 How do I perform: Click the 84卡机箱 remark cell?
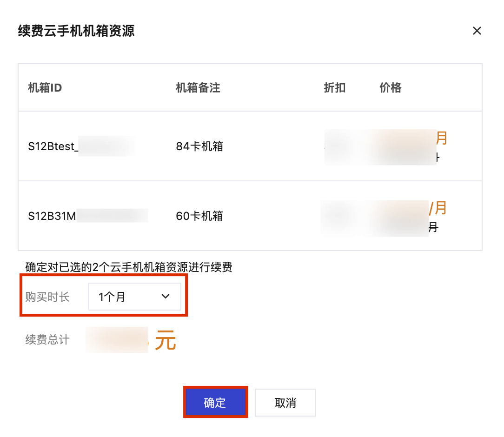[199, 146]
